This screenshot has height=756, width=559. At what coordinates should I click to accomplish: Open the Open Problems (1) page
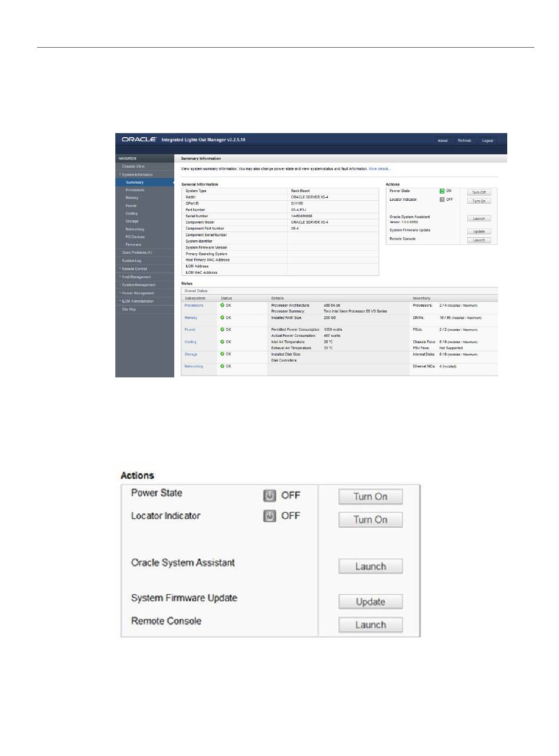pos(137,253)
